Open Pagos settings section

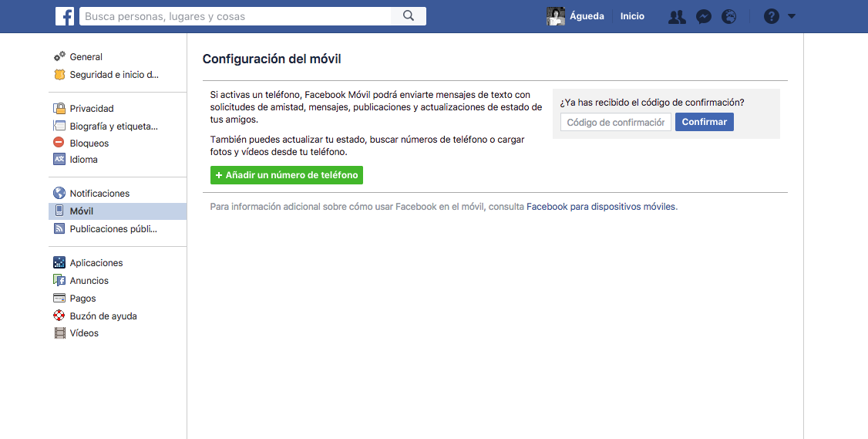(82, 299)
